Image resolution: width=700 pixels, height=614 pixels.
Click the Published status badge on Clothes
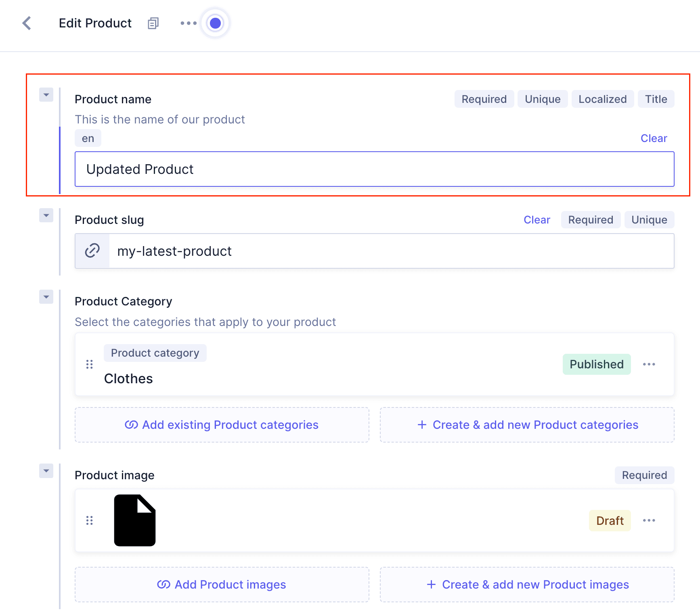pos(596,364)
